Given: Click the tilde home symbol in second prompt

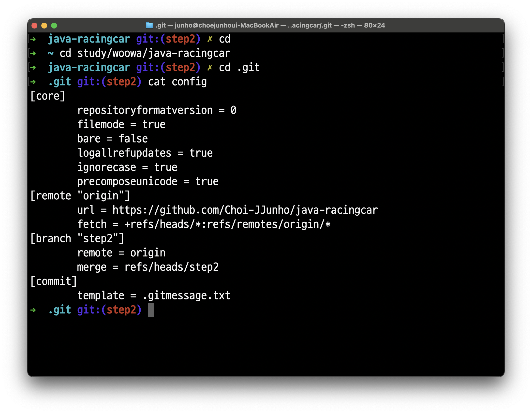Looking at the screenshot, I should pyautogui.click(x=50, y=53).
